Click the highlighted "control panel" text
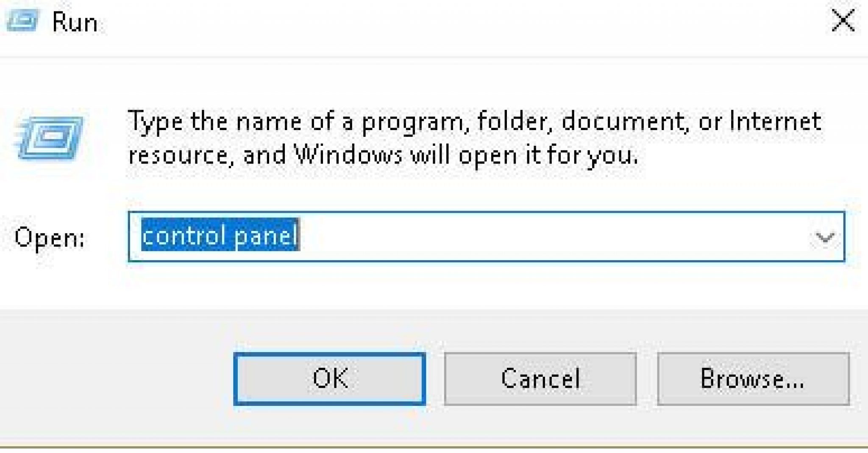Viewport: 868px width, 453px height. tap(220, 235)
